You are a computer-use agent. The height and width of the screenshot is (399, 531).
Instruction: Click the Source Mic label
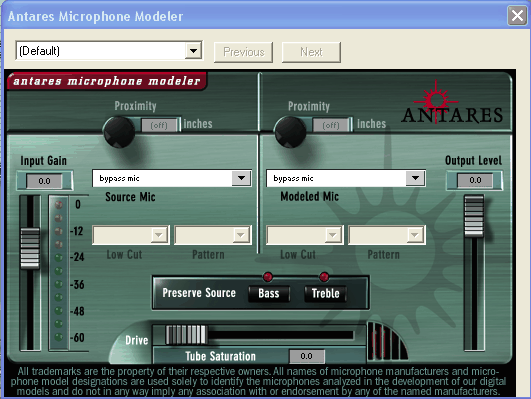(x=130, y=197)
